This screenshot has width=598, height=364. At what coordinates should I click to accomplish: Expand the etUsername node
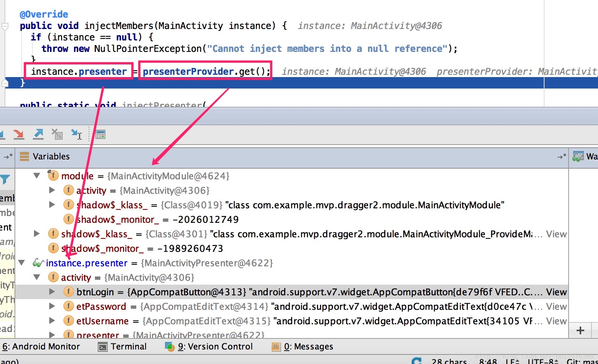click(52, 321)
